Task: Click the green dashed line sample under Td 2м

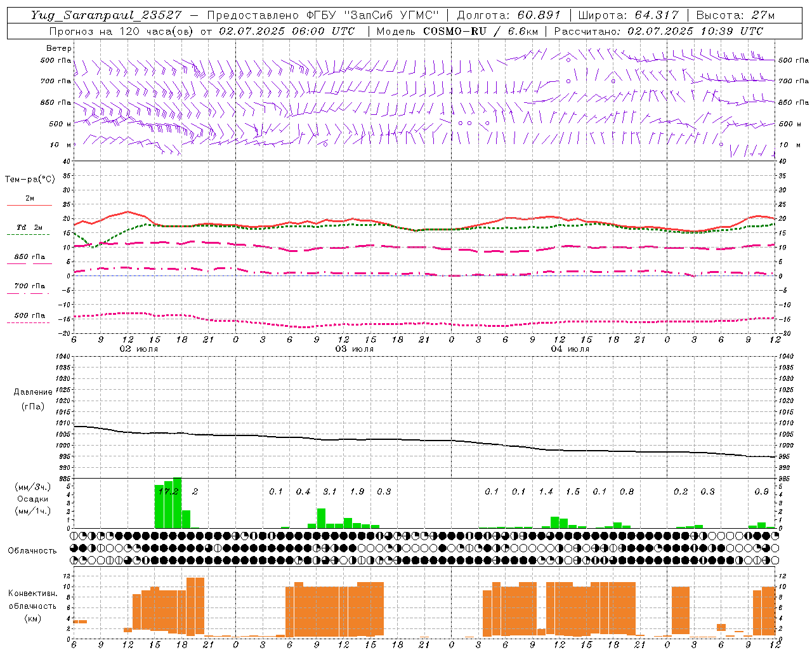Action: point(28,235)
